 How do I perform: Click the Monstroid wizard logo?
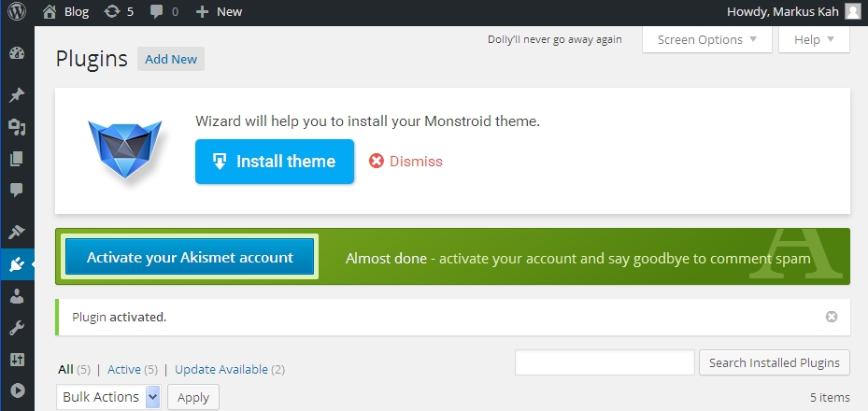tap(125, 149)
